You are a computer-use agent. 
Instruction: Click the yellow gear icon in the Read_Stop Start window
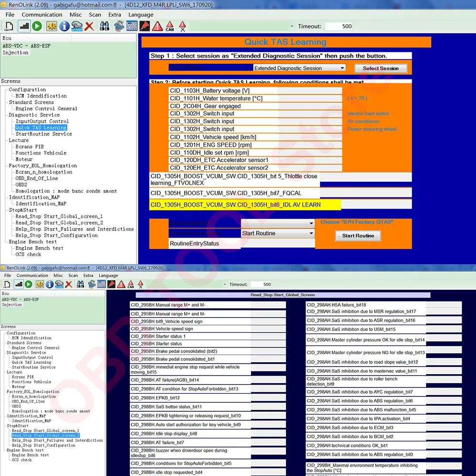pos(40,285)
